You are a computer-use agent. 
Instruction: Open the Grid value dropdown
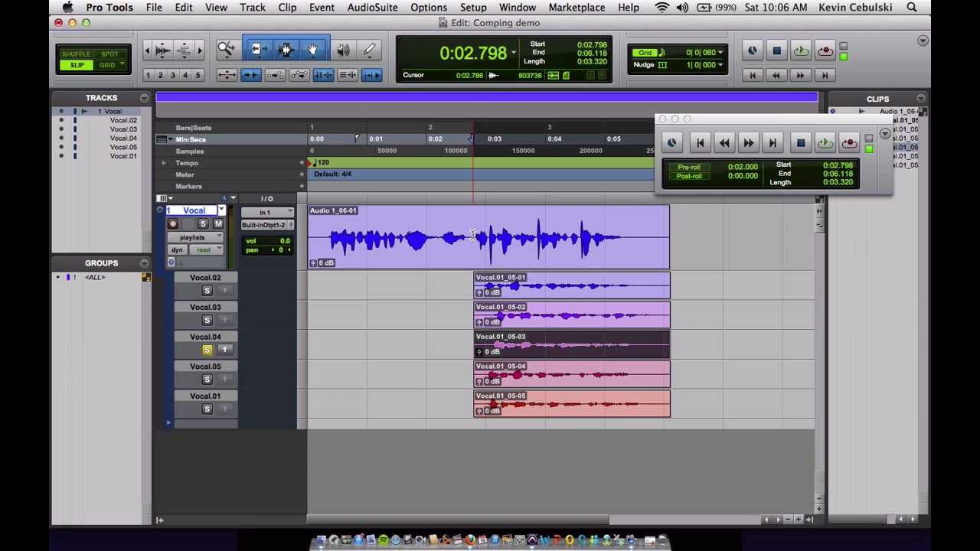pos(720,53)
